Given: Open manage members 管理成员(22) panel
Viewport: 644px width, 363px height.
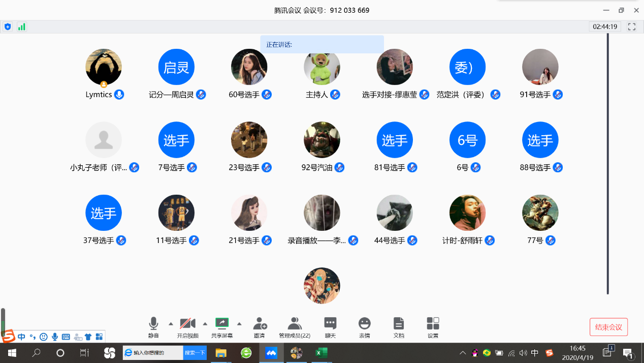Looking at the screenshot, I should (295, 324).
